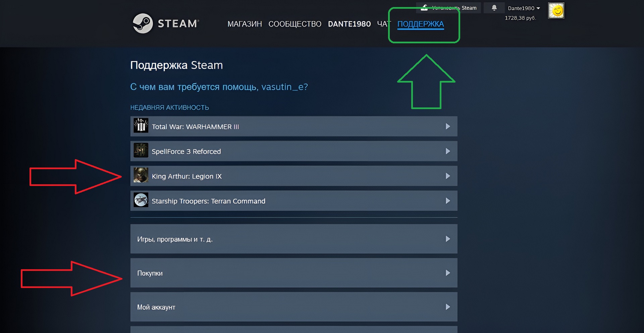Click the user avatar picture
Screen dimensions: 644x333
pos(556,11)
